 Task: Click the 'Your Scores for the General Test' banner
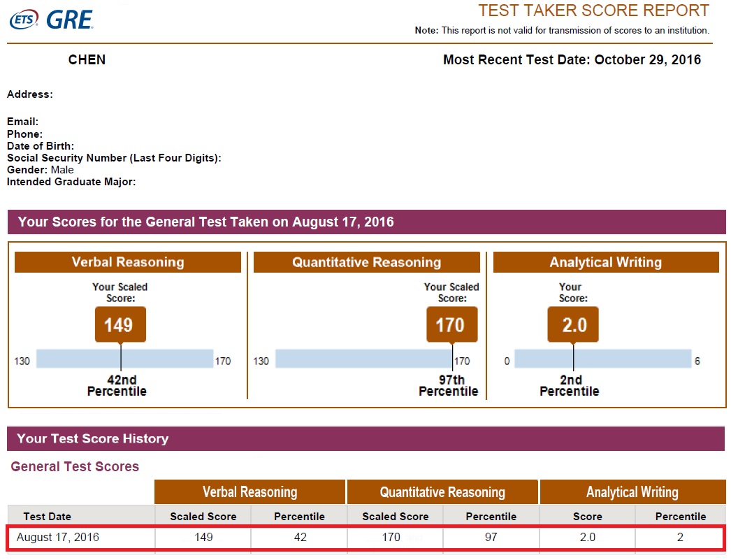(366, 222)
